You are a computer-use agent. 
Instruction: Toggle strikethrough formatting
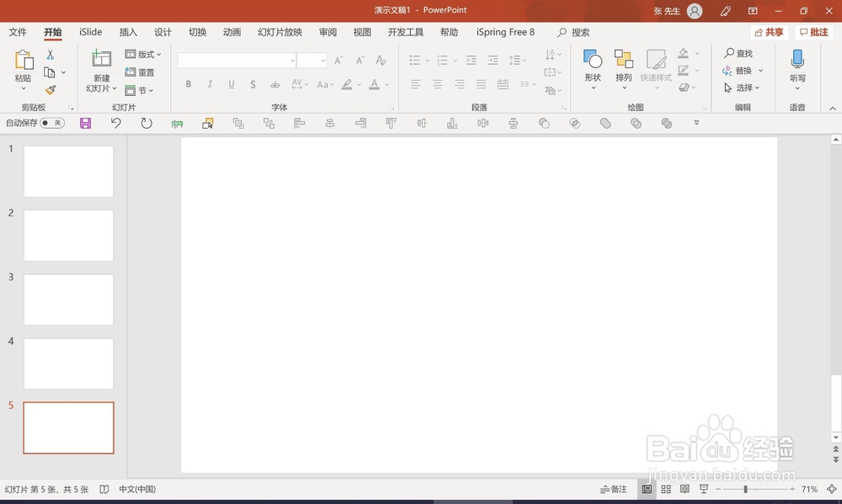pos(275,84)
